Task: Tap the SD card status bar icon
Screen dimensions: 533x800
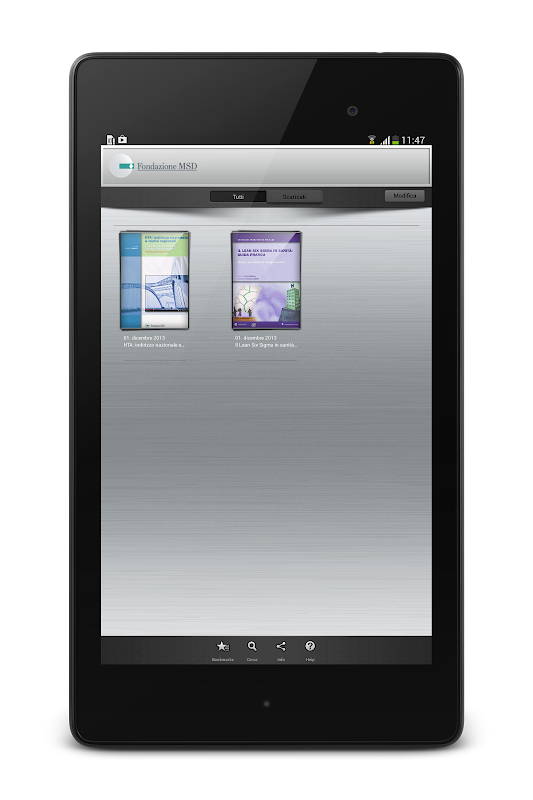Action: (110, 139)
